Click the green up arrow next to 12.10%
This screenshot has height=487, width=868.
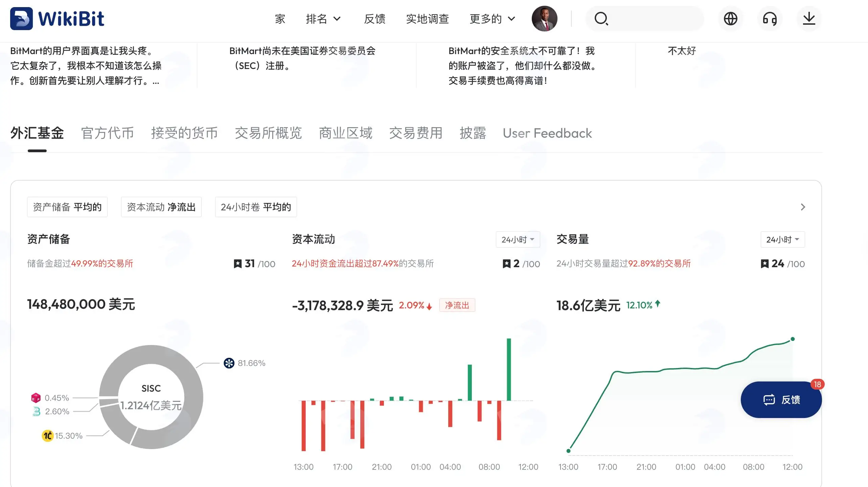click(x=658, y=304)
